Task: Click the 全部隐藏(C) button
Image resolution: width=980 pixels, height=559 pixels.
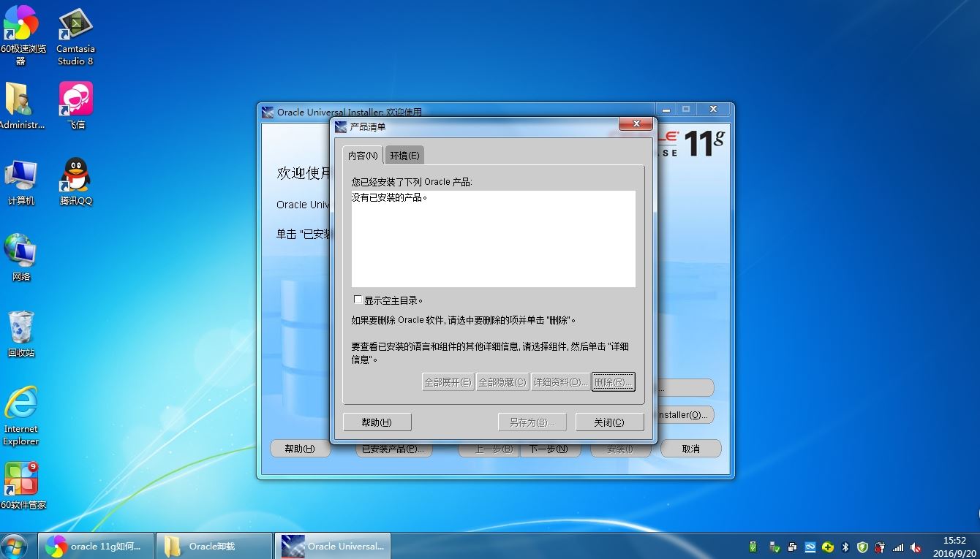Action: pyautogui.click(x=502, y=382)
